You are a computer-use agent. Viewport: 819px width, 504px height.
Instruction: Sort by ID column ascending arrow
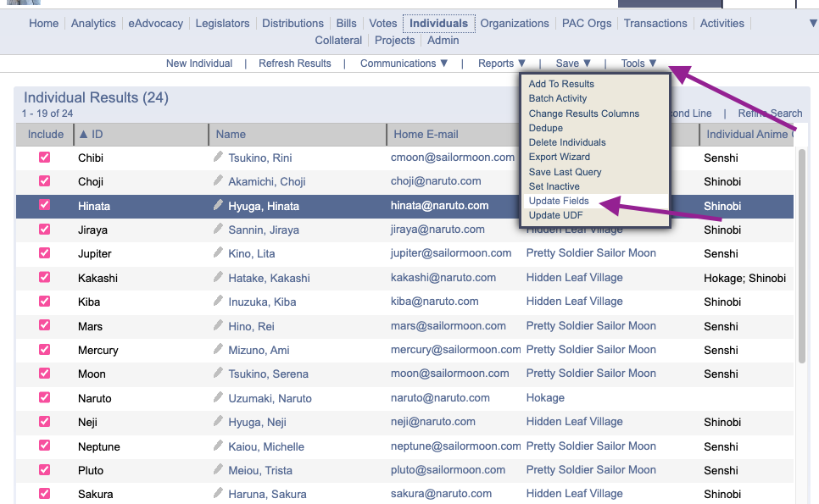point(84,134)
